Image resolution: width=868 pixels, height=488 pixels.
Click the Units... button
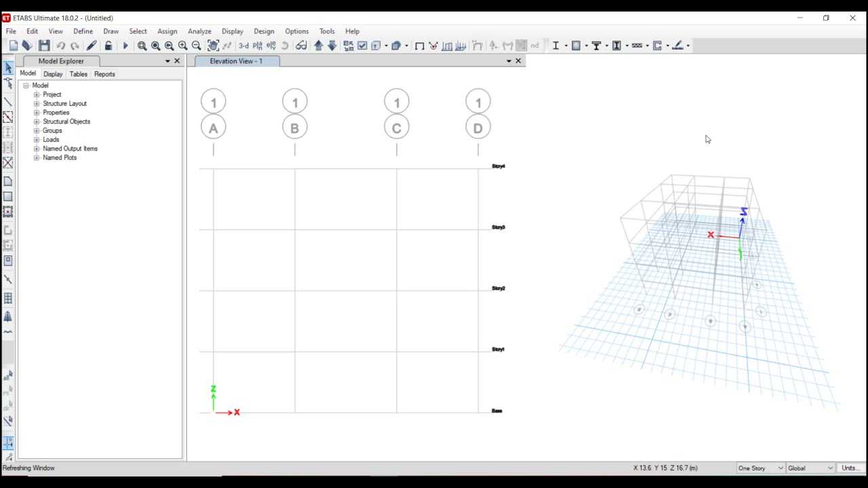click(850, 468)
